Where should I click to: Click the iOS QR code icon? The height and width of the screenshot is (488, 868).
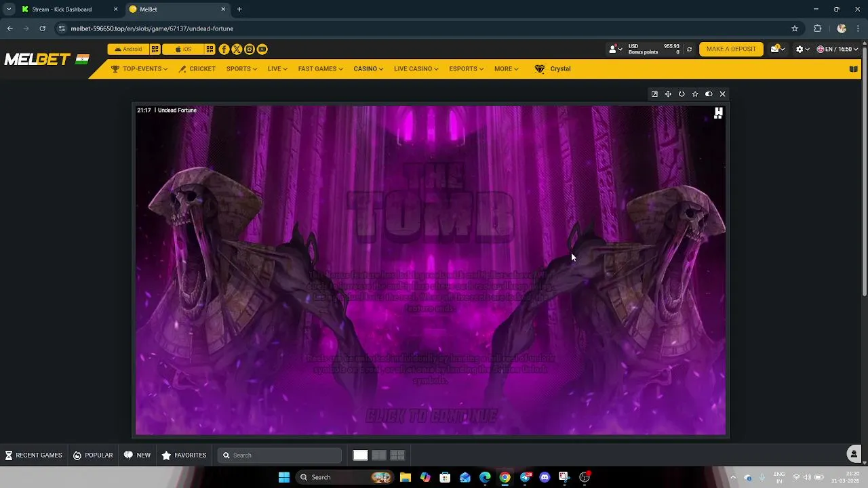[210, 49]
